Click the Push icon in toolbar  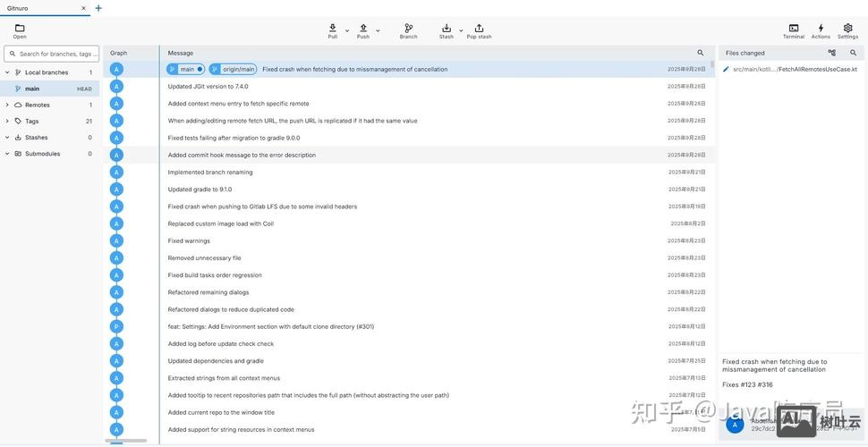click(x=363, y=29)
